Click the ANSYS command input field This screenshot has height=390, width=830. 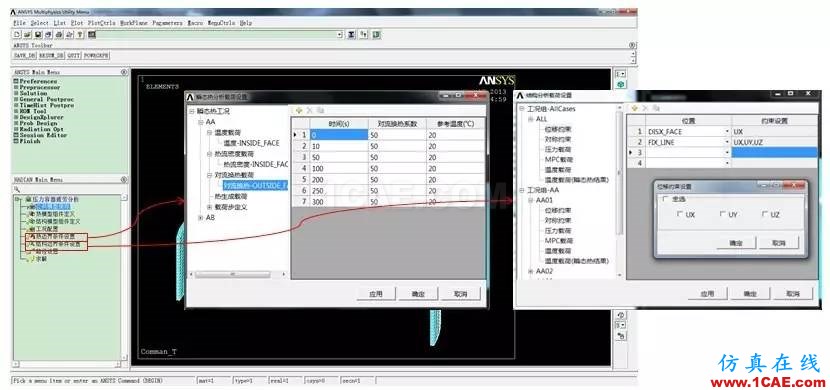[216, 34]
